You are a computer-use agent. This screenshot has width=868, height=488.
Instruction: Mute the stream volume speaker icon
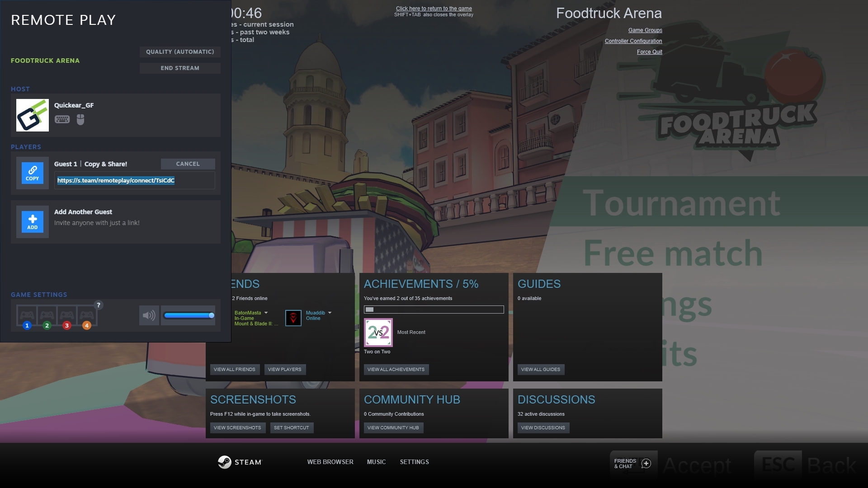pyautogui.click(x=149, y=315)
